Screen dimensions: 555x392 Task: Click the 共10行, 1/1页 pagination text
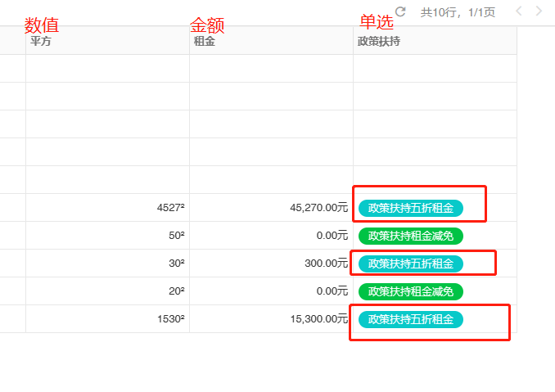click(458, 12)
